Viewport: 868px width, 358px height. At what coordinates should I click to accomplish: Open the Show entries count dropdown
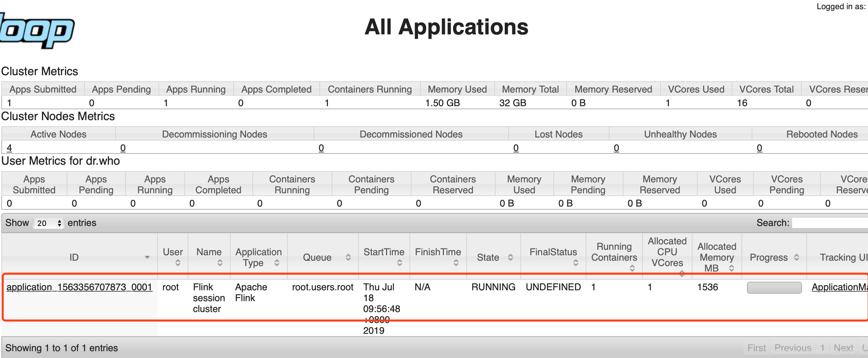[x=49, y=223]
